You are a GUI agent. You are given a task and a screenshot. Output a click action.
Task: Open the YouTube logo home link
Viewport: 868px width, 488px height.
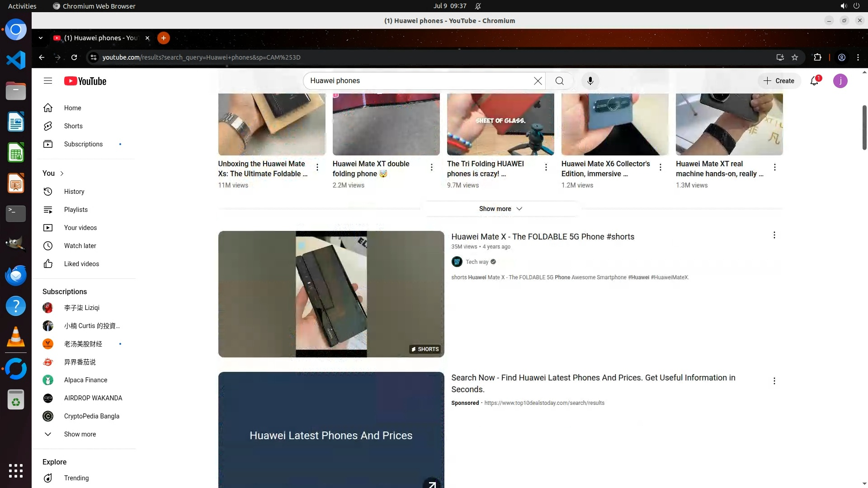pyautogui.click(x=85, y=81)
